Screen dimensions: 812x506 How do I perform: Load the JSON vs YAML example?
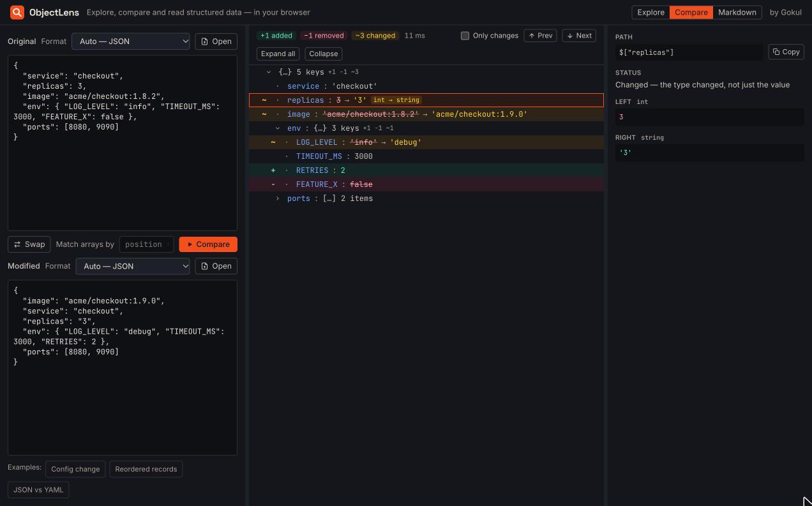click(x=38, y=490)
